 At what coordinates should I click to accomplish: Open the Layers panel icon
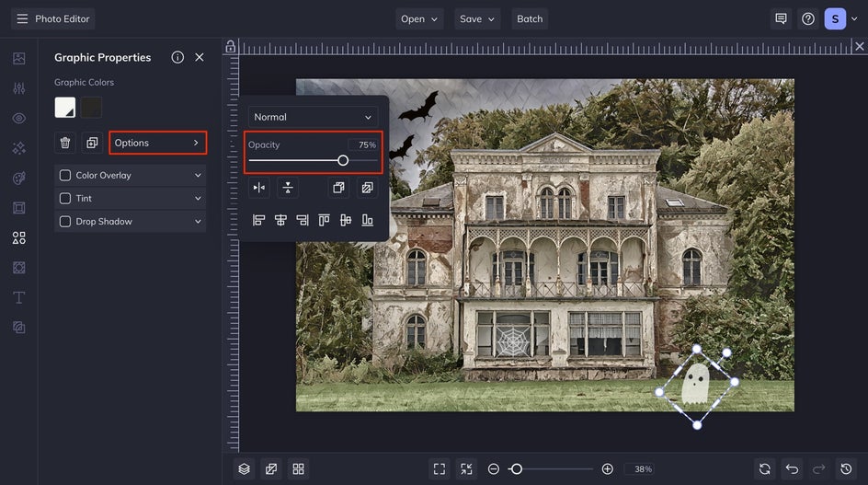tap(244, 468)
